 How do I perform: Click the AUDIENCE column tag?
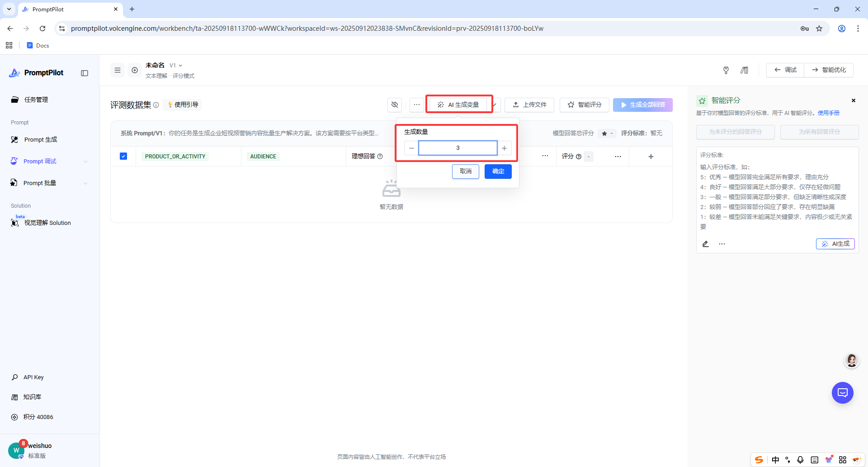click(x=263, y=157)
